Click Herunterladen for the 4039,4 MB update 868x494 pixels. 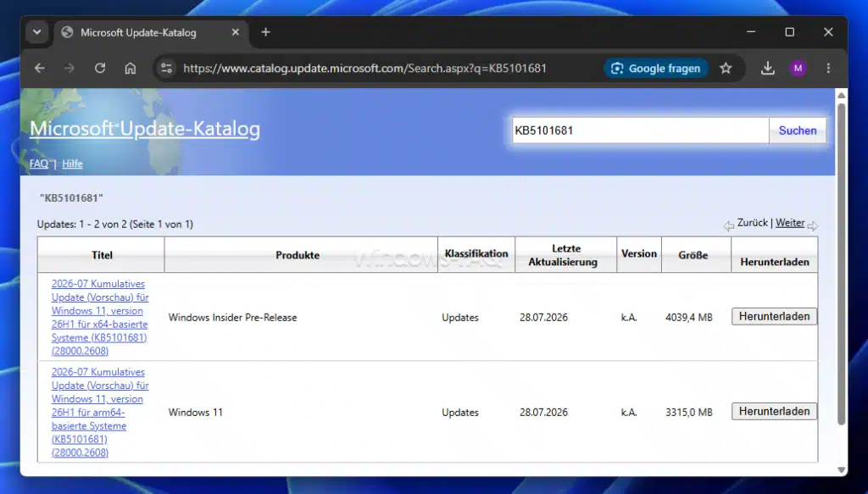(774, 316)
